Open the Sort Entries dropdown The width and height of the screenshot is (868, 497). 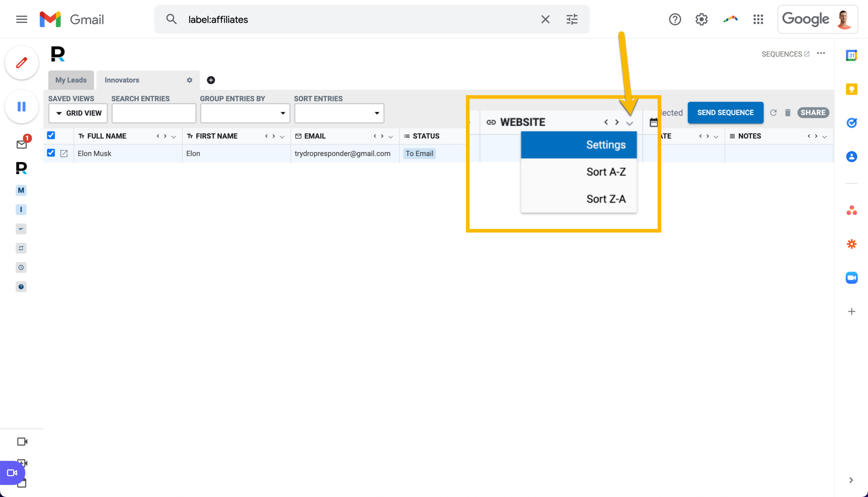click(x=339, y=113)
